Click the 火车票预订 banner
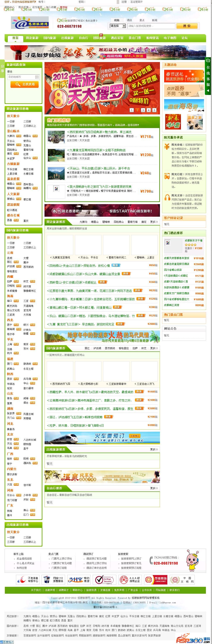 102,438
